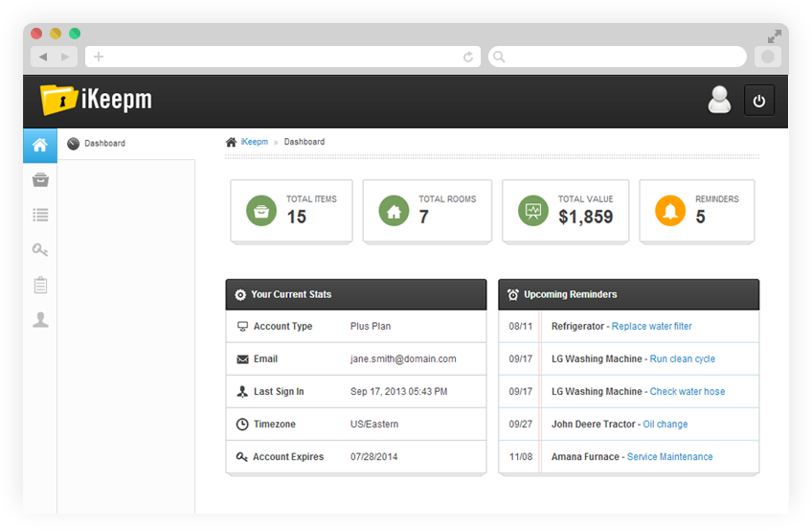812x530 pixels.
Task: Open Replace water filter reminder link
Action: (651, 327)
